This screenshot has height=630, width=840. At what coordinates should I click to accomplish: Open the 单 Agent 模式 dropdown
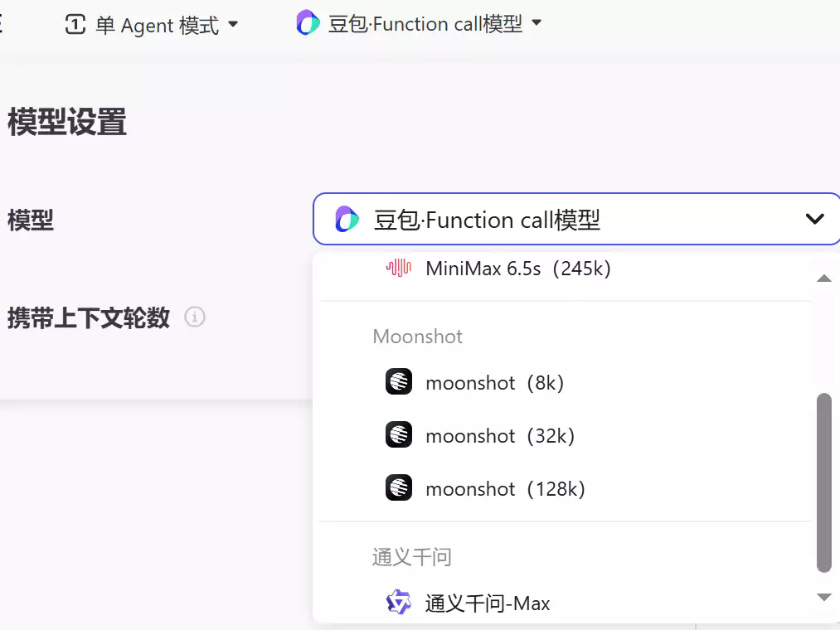click(x=233, y=25)
